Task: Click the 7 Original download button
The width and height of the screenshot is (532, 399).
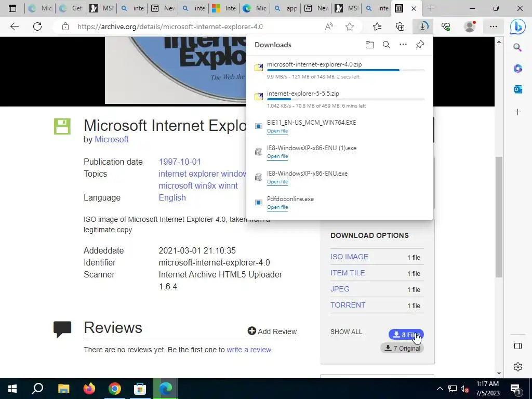Action: tap(402, 349)
